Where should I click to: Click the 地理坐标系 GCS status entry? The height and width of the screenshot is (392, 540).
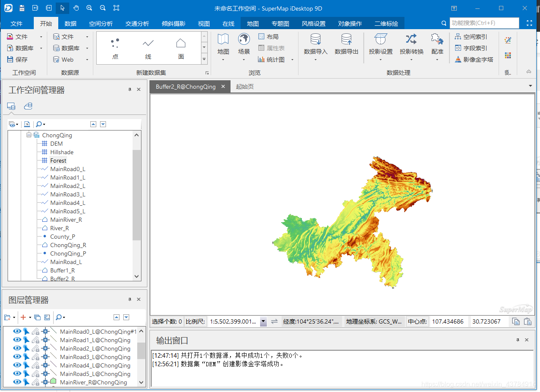[374, 321]
